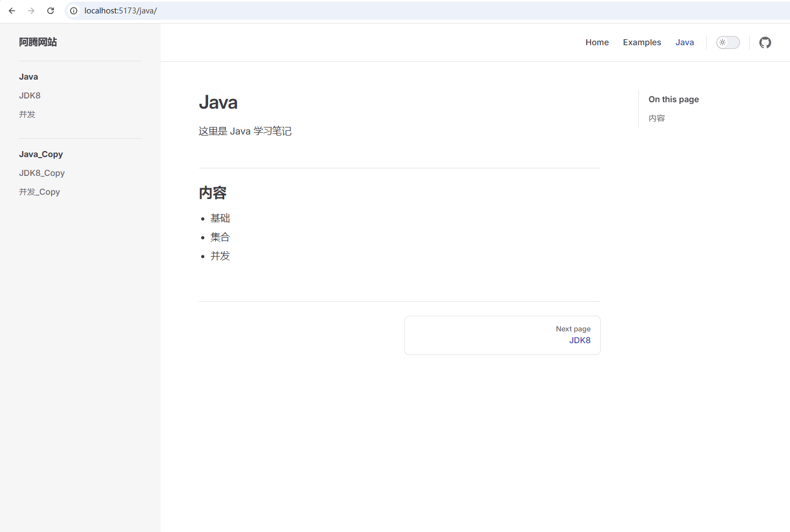Open 并发 in the sidebar
Viewport: 790px width, 532px height.
(x=27, y=115)
